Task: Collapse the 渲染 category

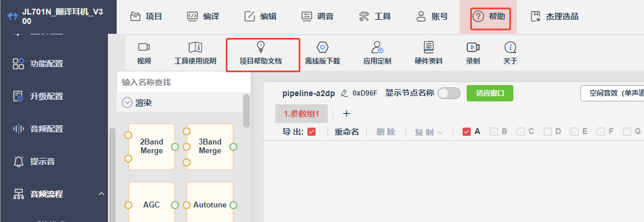Action: tap(127, 103)
